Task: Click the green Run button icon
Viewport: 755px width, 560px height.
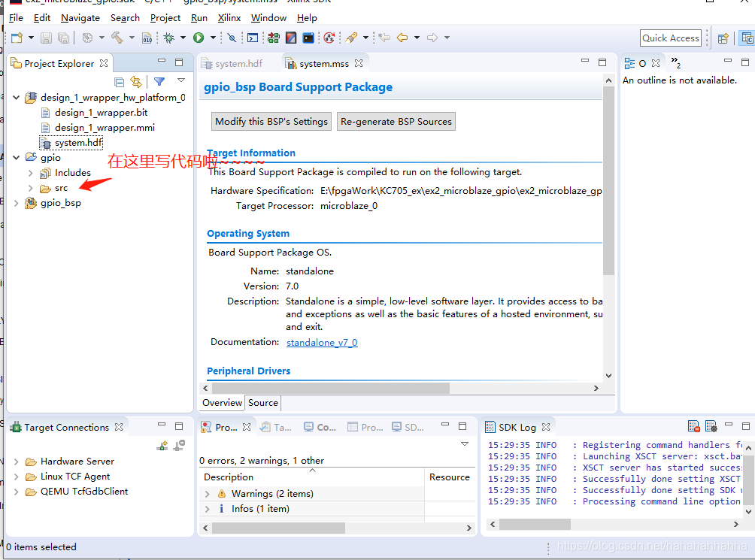Action: [199, 38]
